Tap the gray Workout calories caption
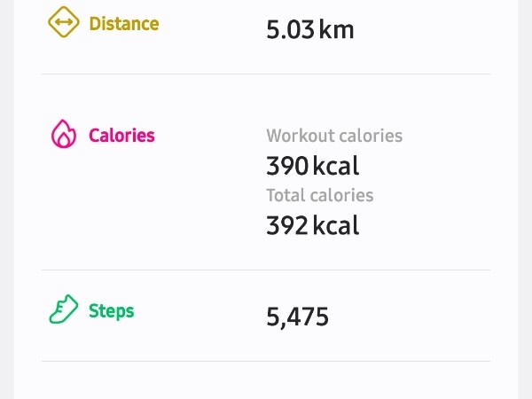The height and width of the screenshot is (399, 532). [334, 136]
